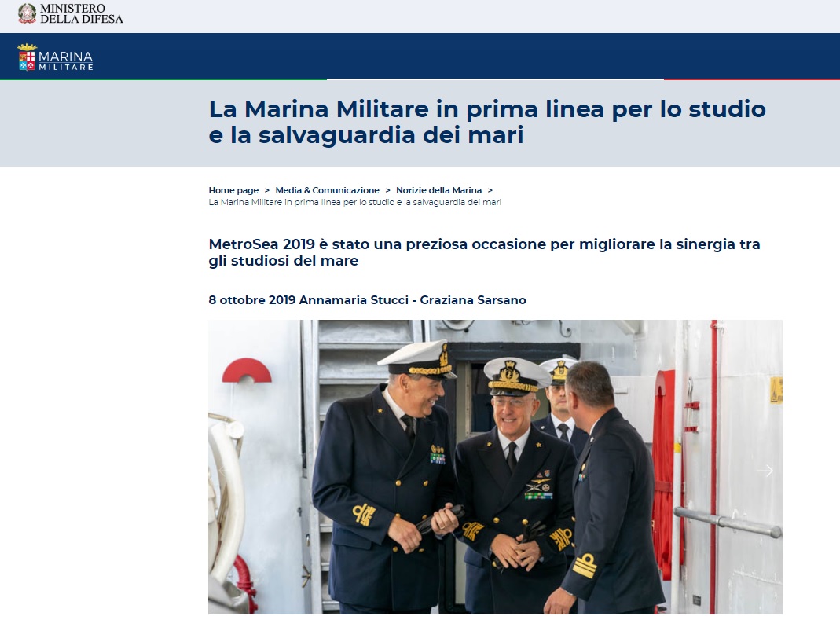Image resolution: width=840 pixels, height=620 pixels.
Task: Click the MetroSea 2019 subtitle text
Action: [x=484, y=252]
